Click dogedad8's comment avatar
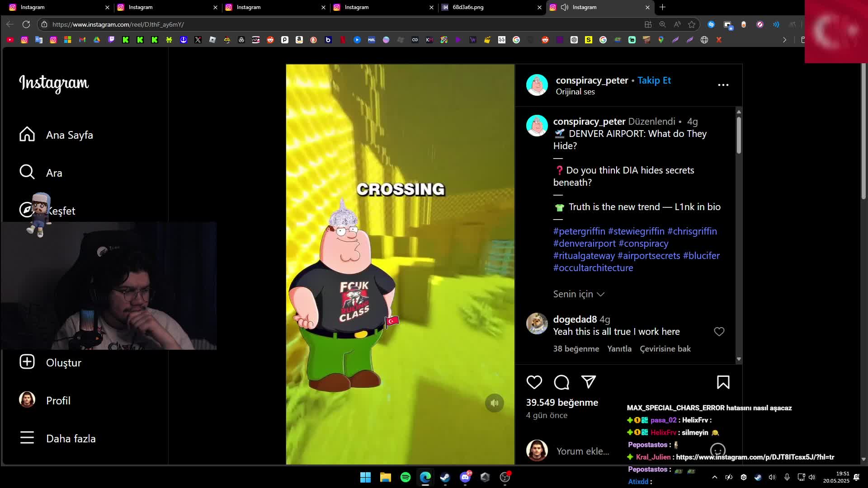Screen dimensions: 868x488 (537, 324)
